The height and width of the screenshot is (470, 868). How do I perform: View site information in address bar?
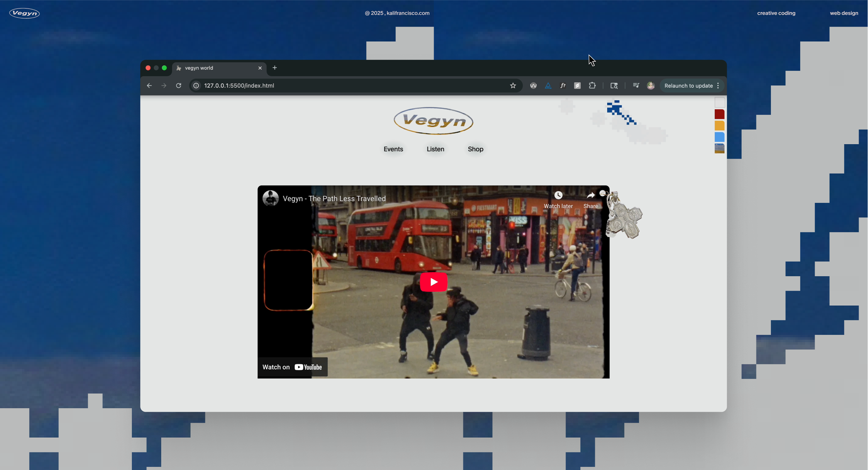coord(196,86)
